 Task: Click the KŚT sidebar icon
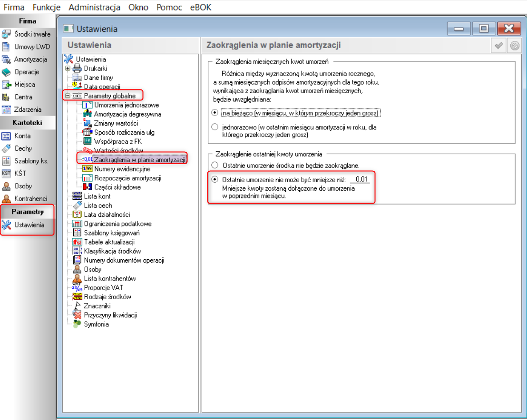[x=6, y=174]
